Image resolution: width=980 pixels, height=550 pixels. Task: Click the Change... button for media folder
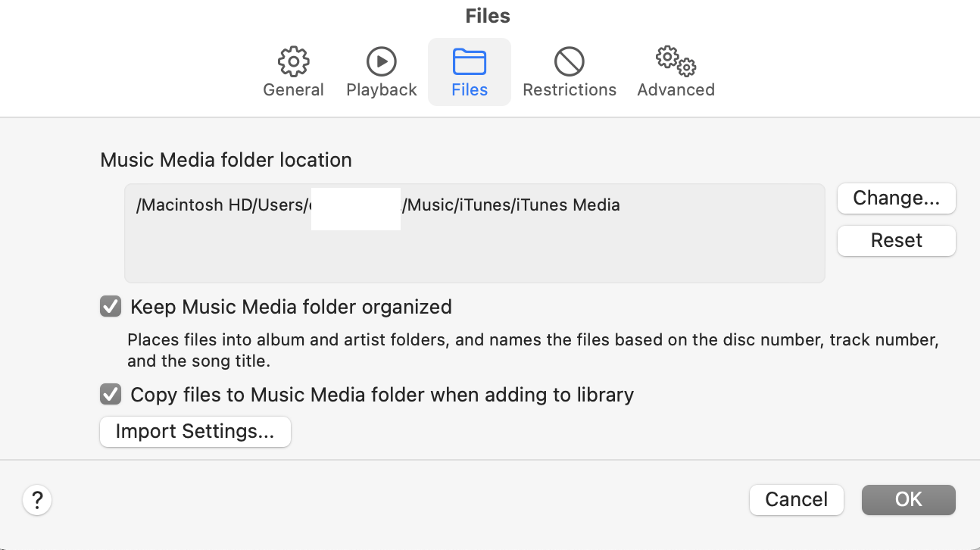(896, 198)
